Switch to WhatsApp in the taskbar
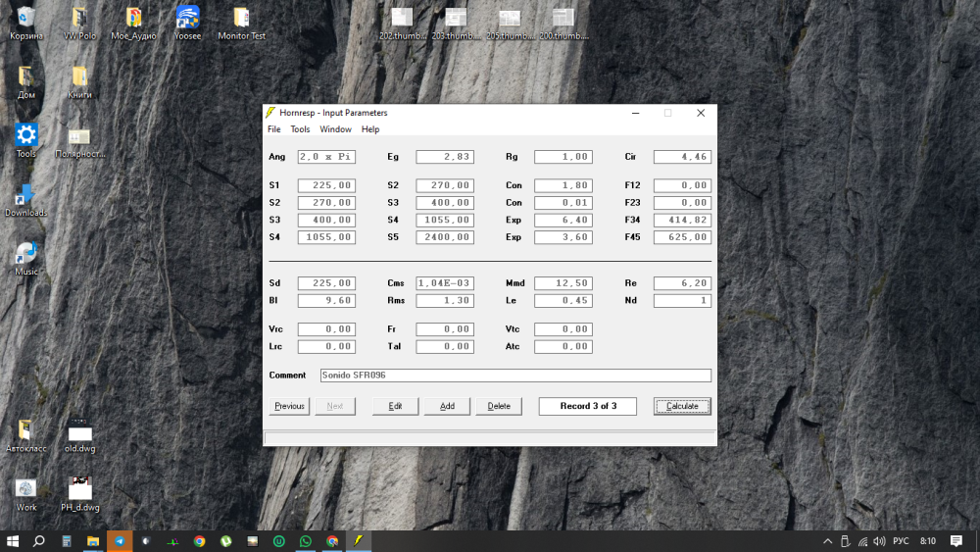Screen dimensions: 980x552 tap(306, 541)
